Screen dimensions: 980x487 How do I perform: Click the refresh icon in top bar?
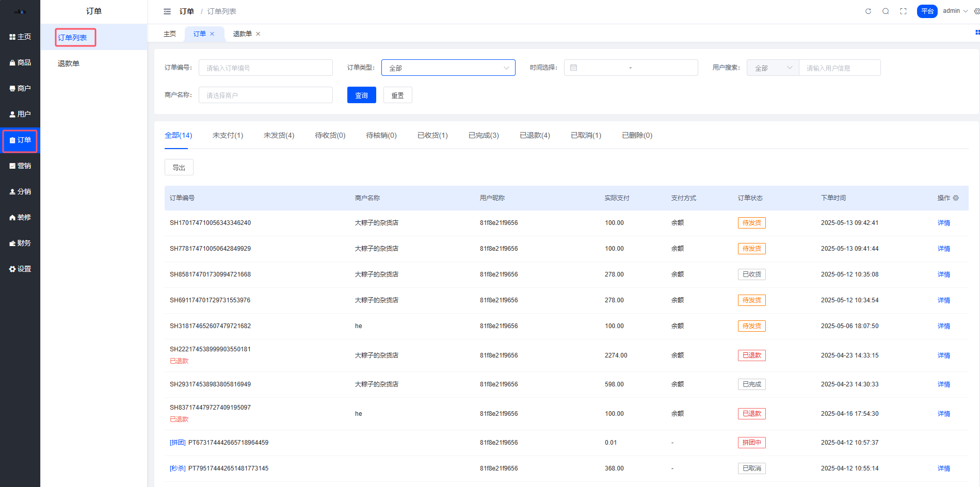point(868,11)
